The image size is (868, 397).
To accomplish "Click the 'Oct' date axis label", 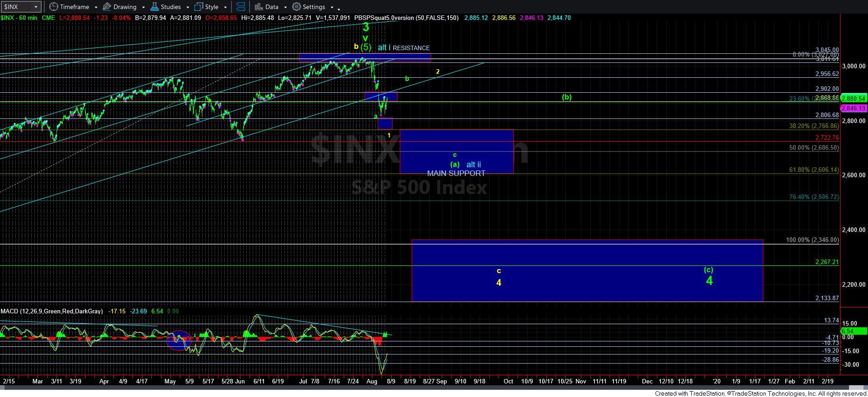I will point(508,381).
